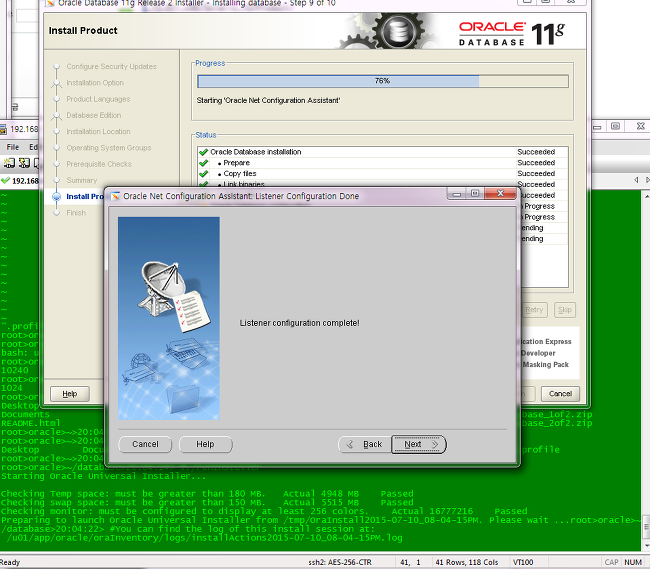The width and height of the screenshot is (650, 569).
Task: Cancel the Net Configuration Assistant dialog
Action: tap(145, 444)
